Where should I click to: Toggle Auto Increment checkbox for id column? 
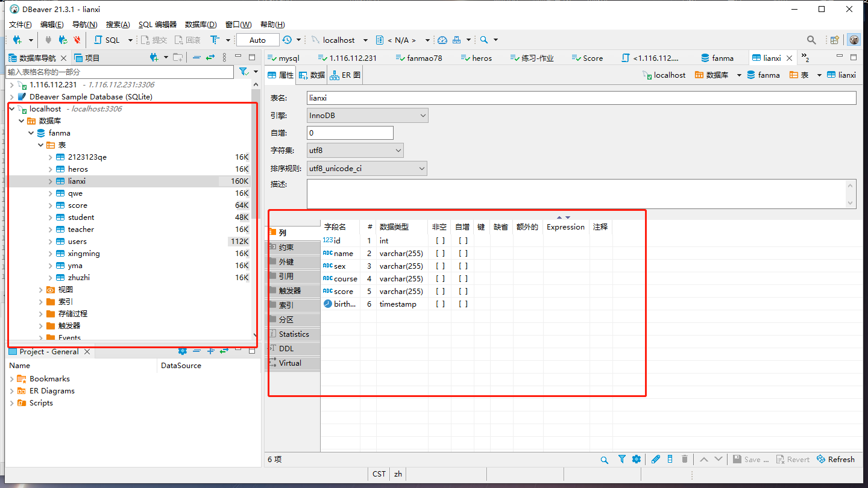pyautogui.click(x=463, y=240)
